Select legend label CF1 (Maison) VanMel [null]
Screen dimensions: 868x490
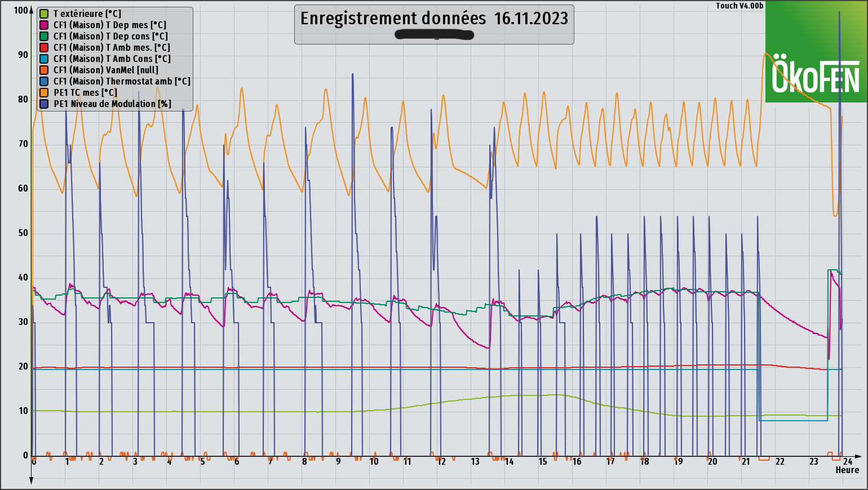[x=106, y=70]
